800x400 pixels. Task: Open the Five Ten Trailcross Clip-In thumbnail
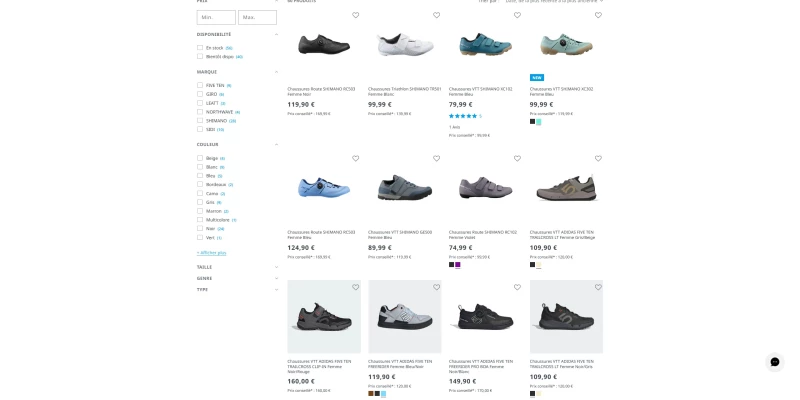point(324,316)
